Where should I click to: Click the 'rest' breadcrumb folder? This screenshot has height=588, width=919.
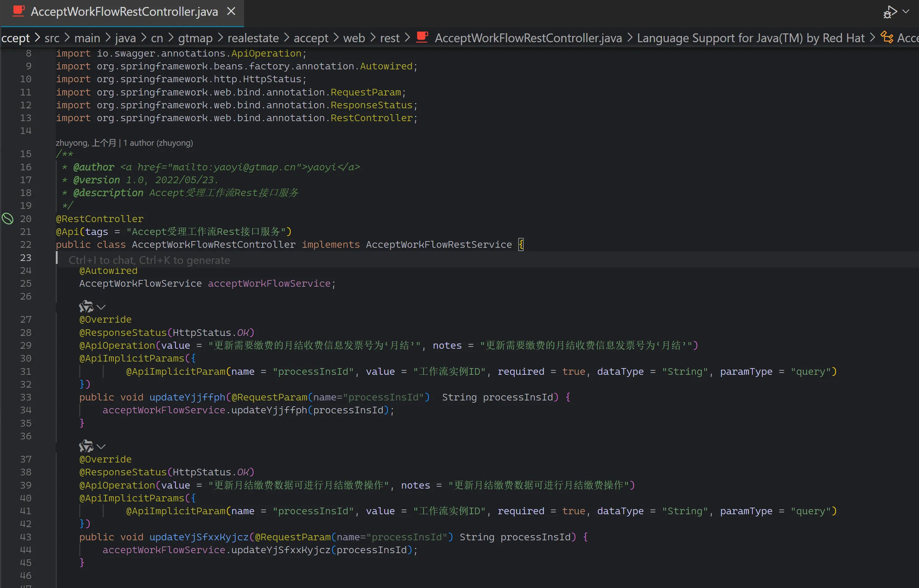pos(389,38)
